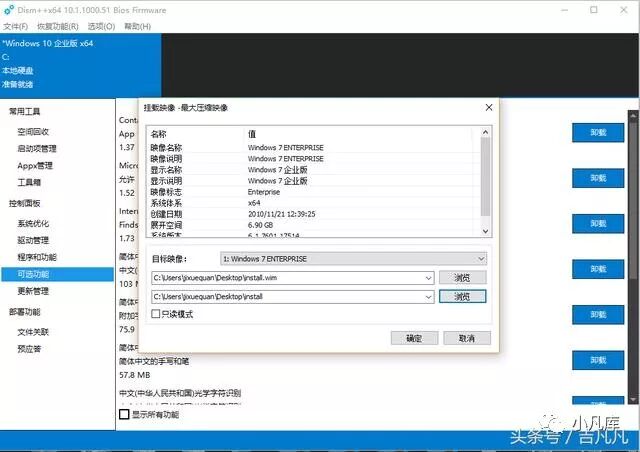
Task: Click the Dism++ app icon in title bar
Action: 9,10
